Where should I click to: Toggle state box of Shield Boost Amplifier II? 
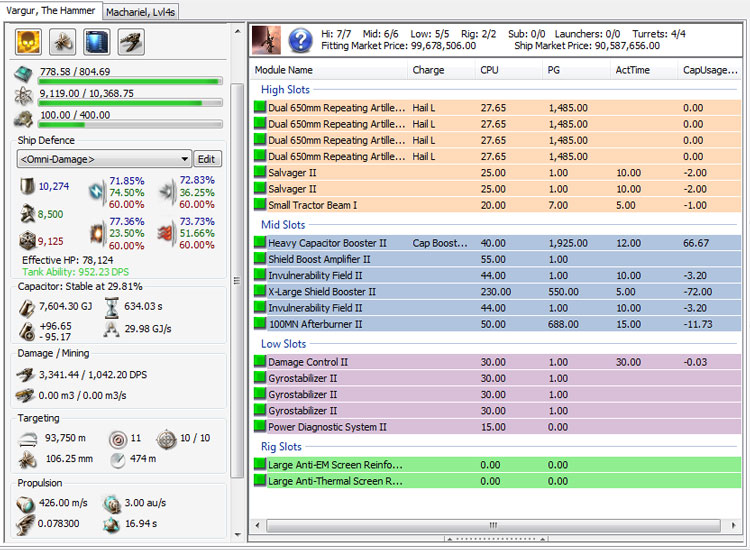[260, 259]
